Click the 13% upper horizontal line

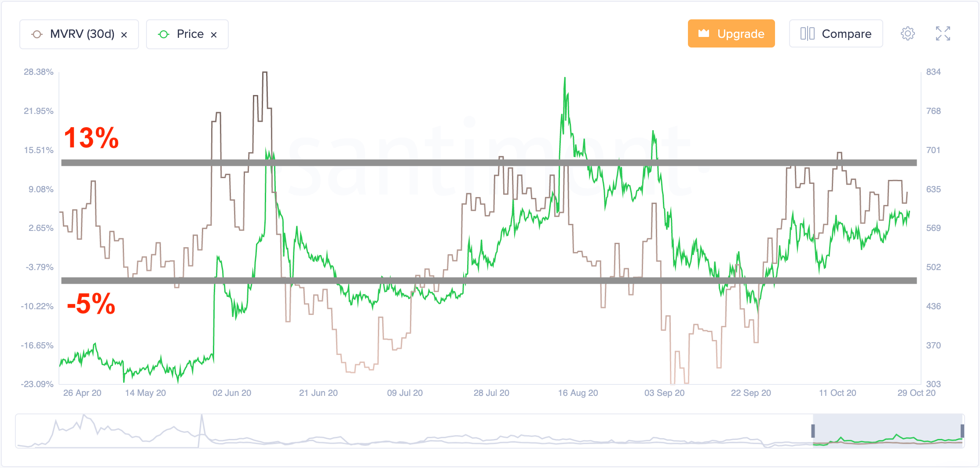click(489, 163)
